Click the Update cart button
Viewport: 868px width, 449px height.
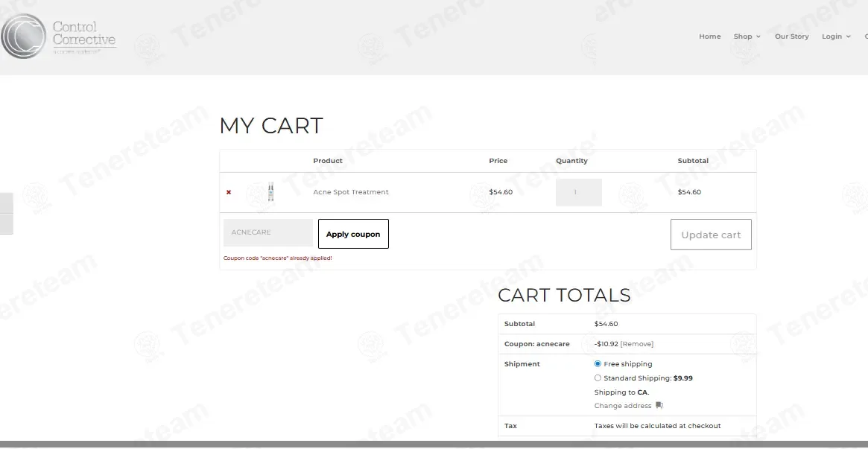[711, 235]
